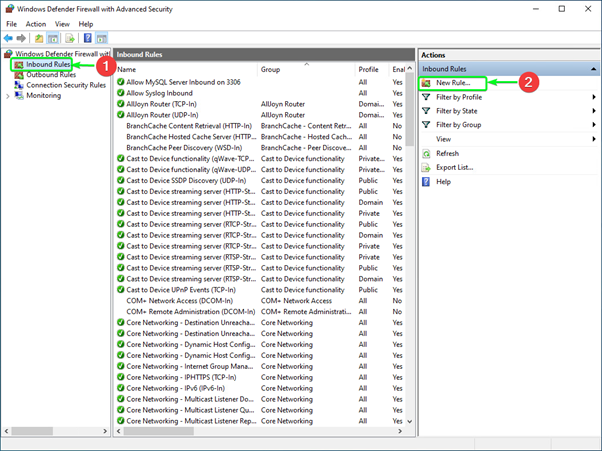The height and width of the screenshot is (451, 602).
Task: Click green check of MySQL Server 3306 rule
Action: pyautogui.click(x=121, y=82)
